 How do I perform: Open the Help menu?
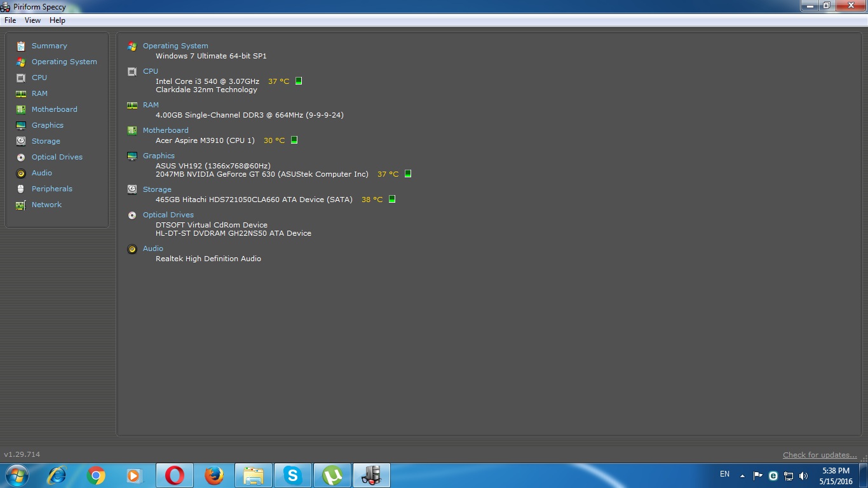pyautogui.click(x=57, y=20)
